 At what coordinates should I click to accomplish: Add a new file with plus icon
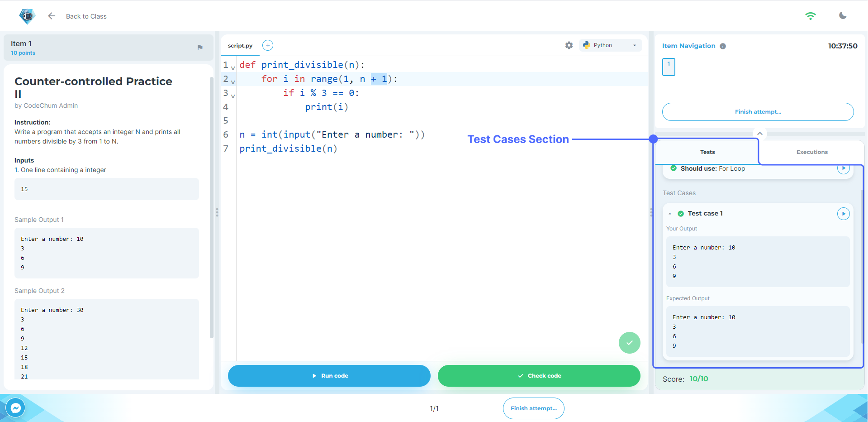click(x=268, y=45)
